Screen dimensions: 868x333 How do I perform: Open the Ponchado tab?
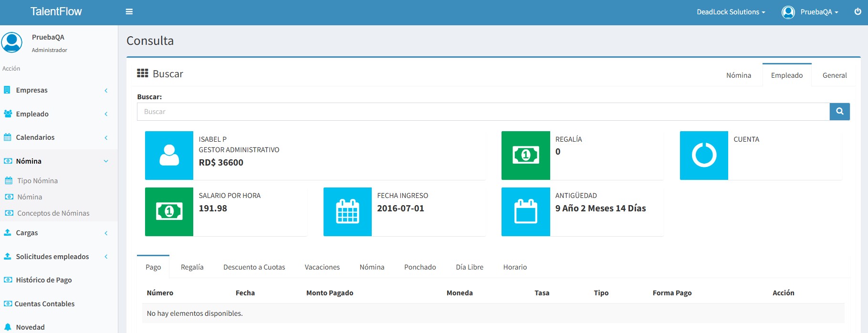[x=420, y=267]
